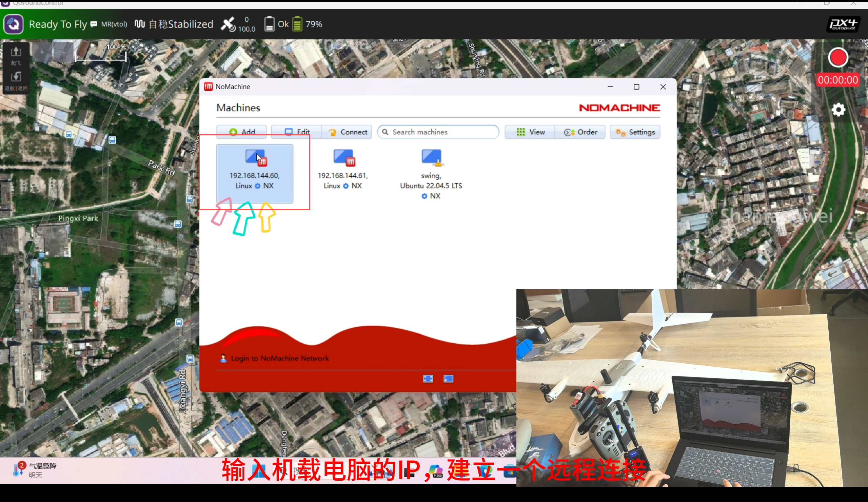Show RC link status marked Ok
Viewport: 868px width, 502px height.
click(x=276, y=24)
